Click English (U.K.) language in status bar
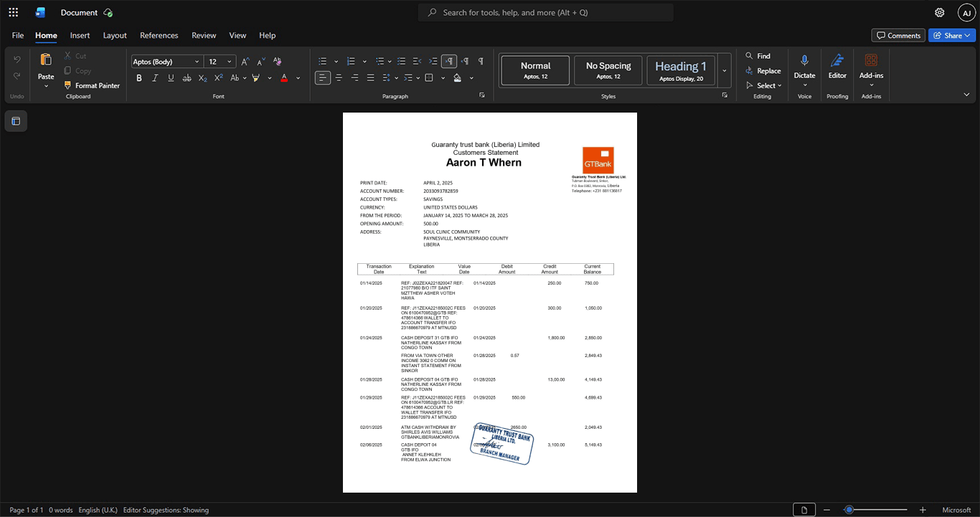This screenshot has width=980, height=517. point(98,510)
